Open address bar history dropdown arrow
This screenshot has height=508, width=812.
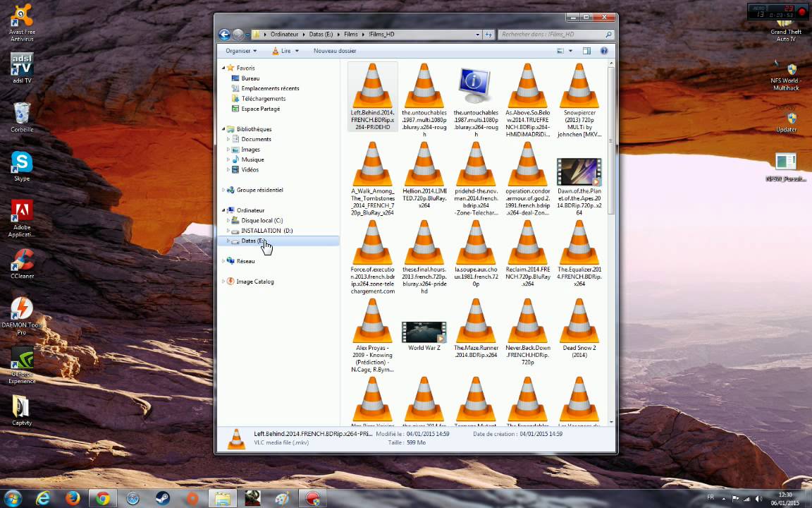coord(477,34)
